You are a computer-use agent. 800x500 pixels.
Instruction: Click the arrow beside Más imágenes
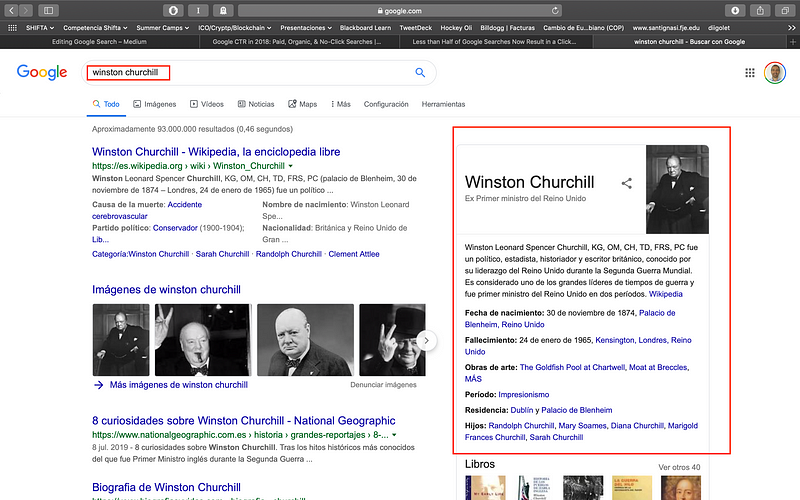(98, 385)
